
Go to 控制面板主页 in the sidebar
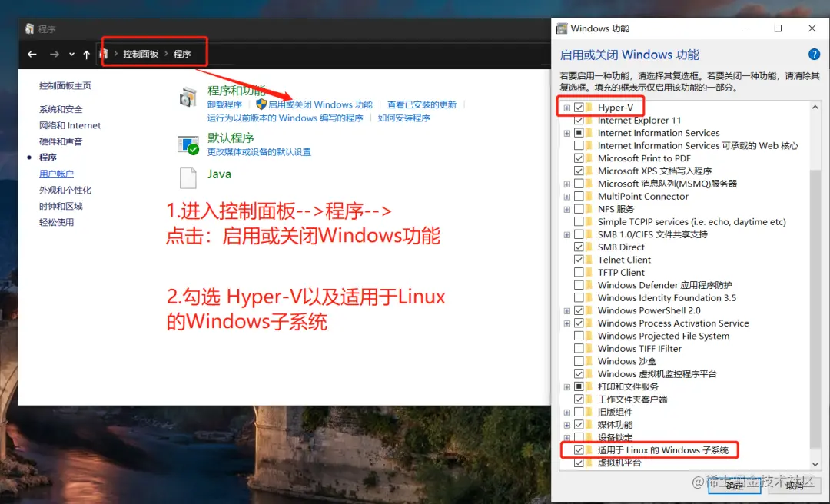[x=65, y=86]
